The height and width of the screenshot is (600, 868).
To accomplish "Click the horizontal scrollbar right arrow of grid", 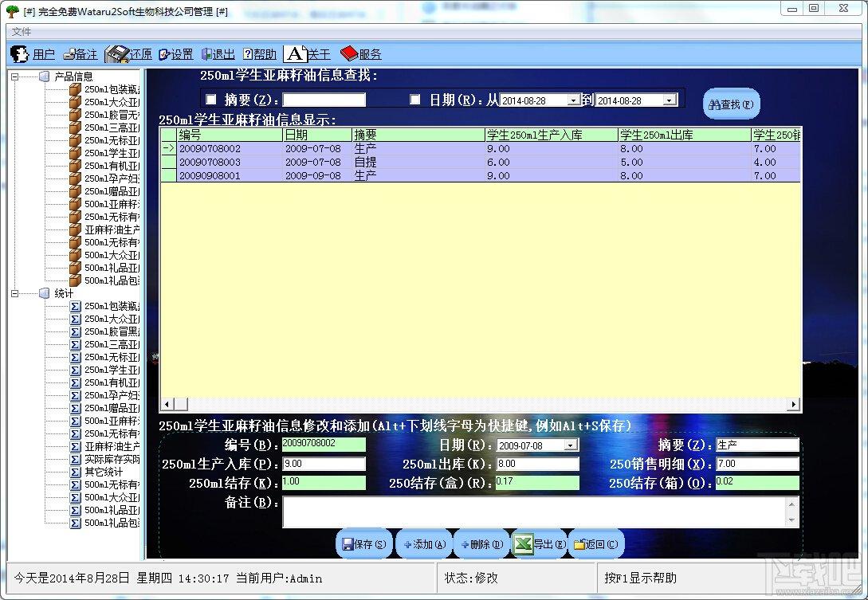I will (x=793, y=405).
